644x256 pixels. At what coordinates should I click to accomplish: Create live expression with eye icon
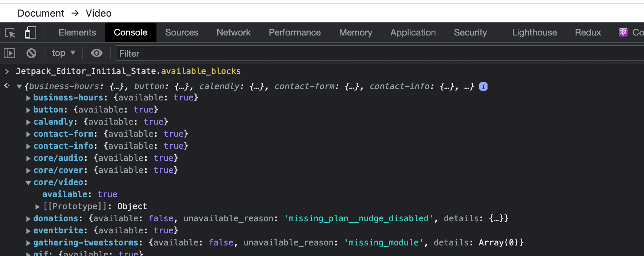pyautogui.click(x=97, y=53)
